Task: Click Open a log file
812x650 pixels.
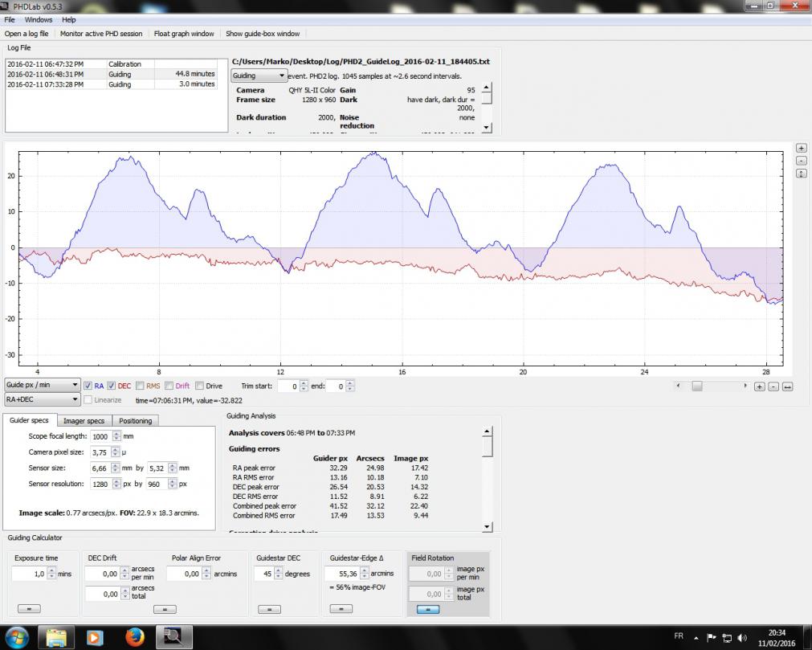Action: coord(27,34)
